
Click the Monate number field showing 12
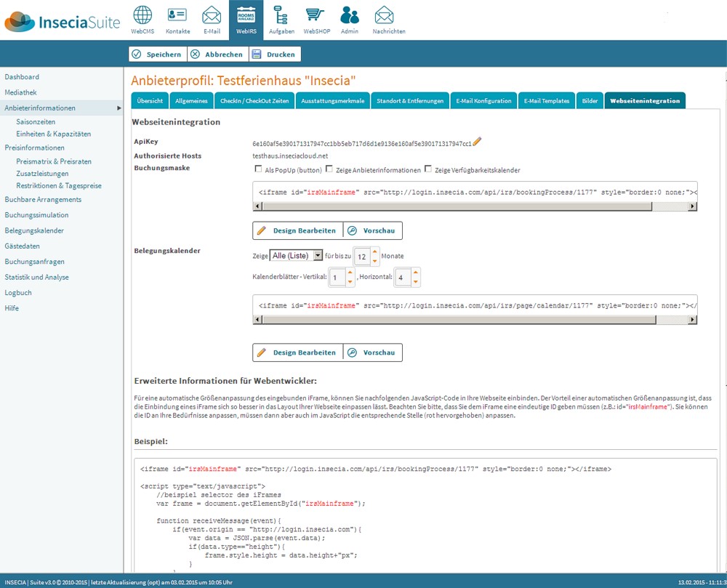click(x=362, y=257)
